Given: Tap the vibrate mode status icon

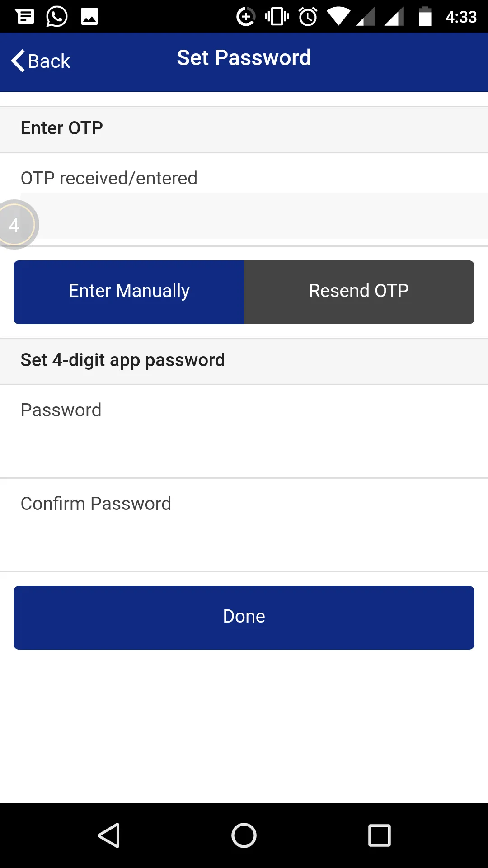Looking at the screenshot, I should (277, 17).
